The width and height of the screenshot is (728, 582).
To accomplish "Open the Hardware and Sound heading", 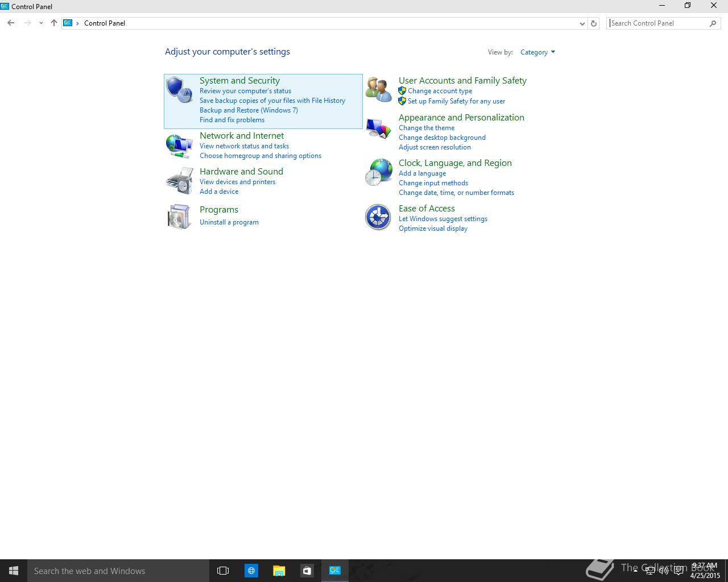I will pos(241,172).
